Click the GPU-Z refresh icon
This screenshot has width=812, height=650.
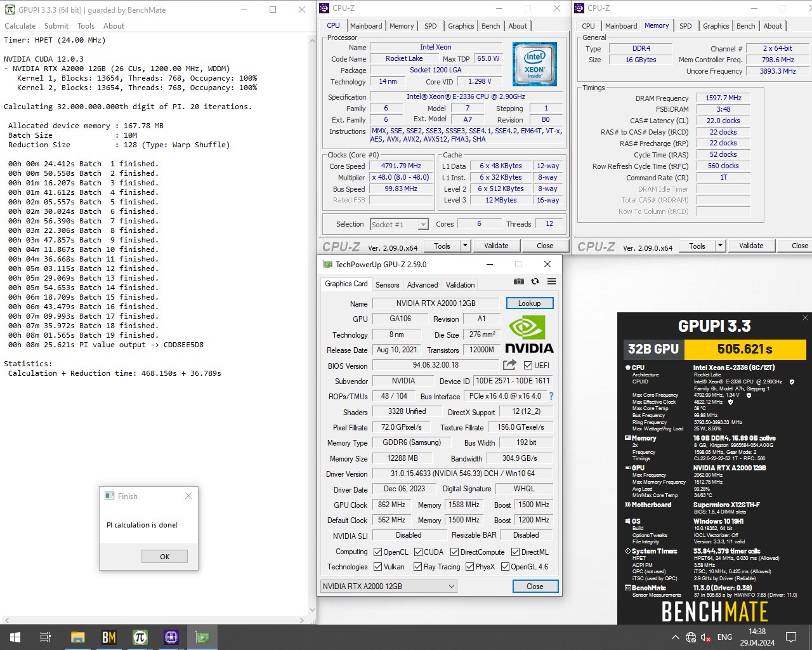(x=535, y=281)
